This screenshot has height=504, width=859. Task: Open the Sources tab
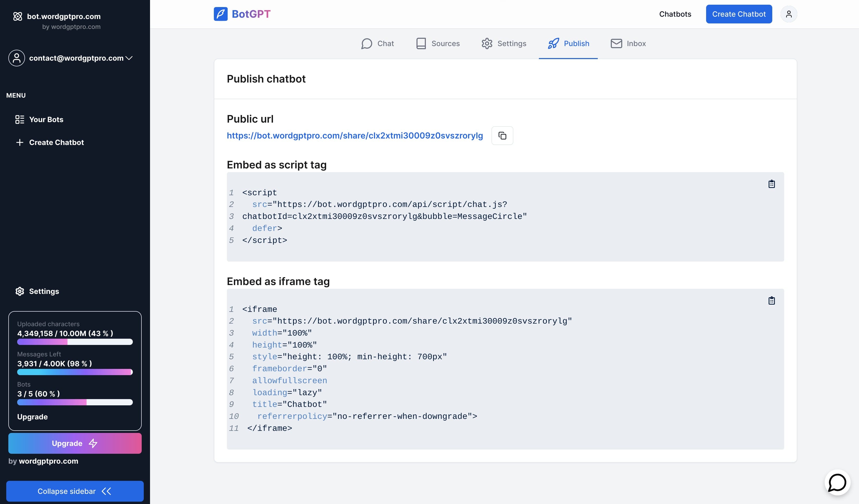click(x=438, y=43)
